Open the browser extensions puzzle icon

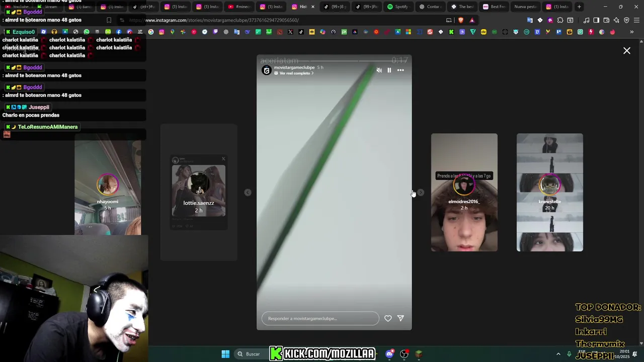(x=560, y=20)
